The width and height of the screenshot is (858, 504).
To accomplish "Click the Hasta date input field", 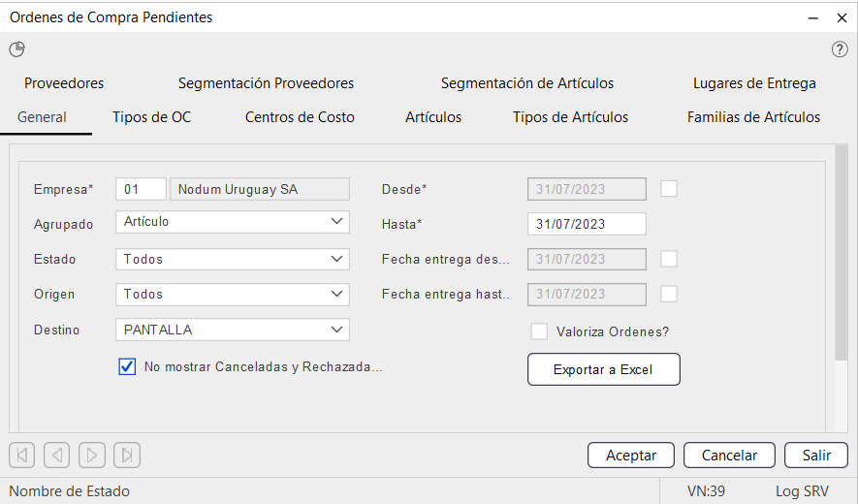I will 587,224.
